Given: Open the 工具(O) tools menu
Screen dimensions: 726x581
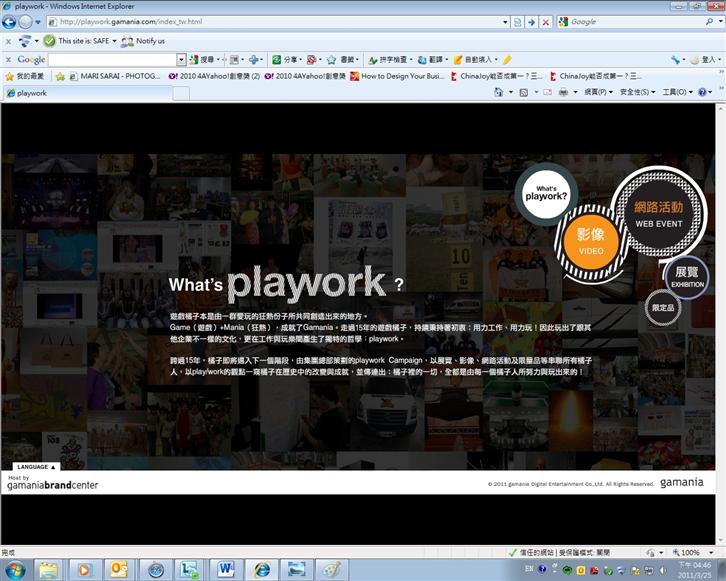Looking at the screenshot, I should coord(677,92).
